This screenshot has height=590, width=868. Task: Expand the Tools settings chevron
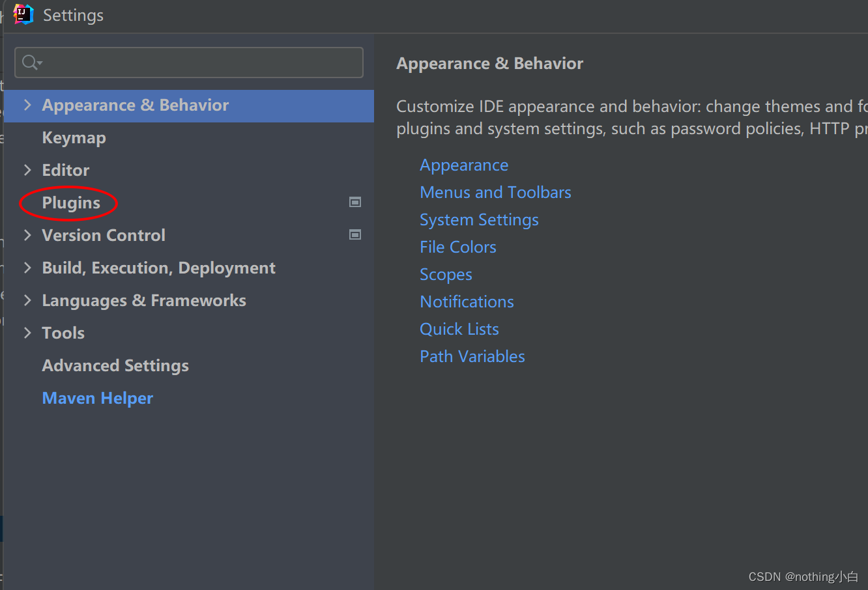click(27, 333)
